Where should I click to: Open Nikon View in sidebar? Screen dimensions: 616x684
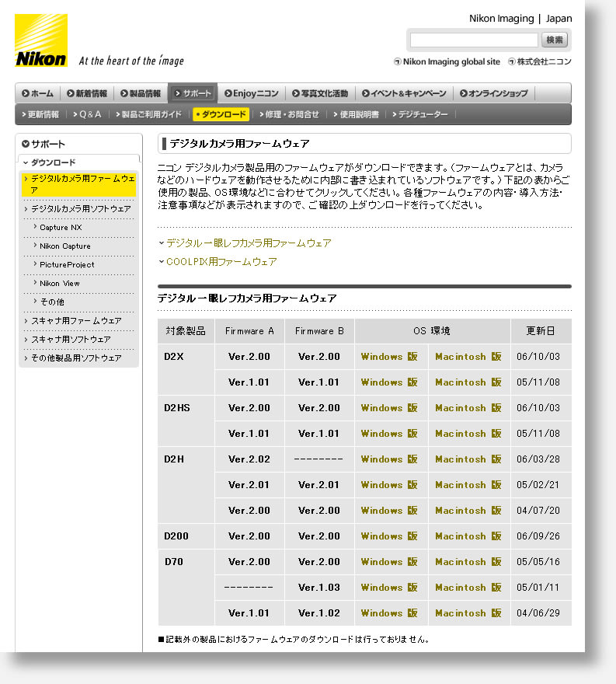pyautogui.click(x=57, y=284)
